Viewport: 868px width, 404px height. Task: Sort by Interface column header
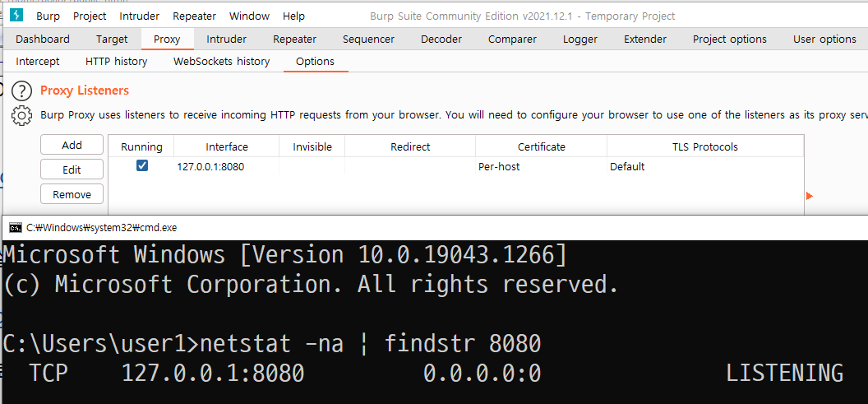pyautogui.click(x=226, y=146)
